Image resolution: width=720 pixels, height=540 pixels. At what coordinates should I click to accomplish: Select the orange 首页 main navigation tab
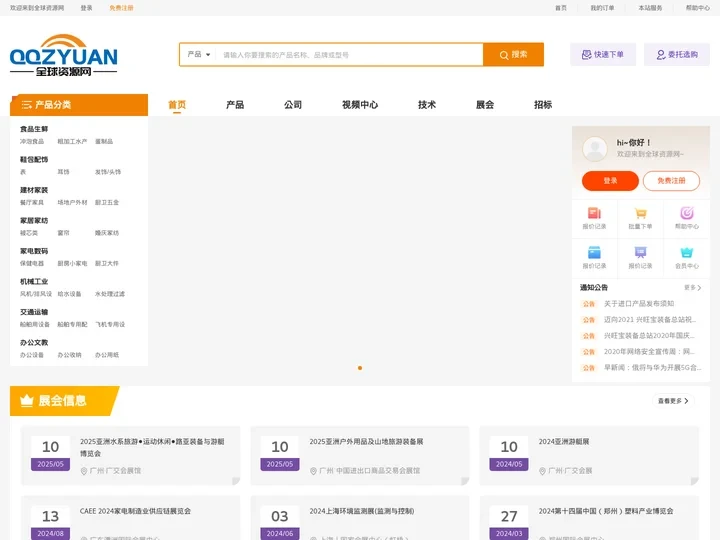[177, 105]
